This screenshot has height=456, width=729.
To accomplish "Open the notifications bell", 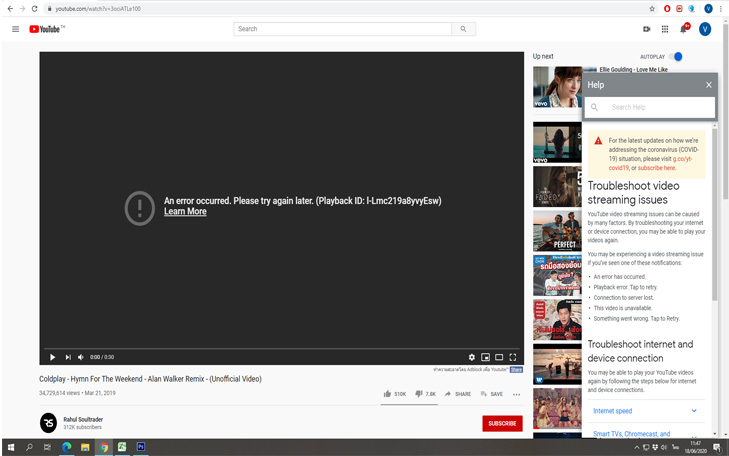I will 683,29.
